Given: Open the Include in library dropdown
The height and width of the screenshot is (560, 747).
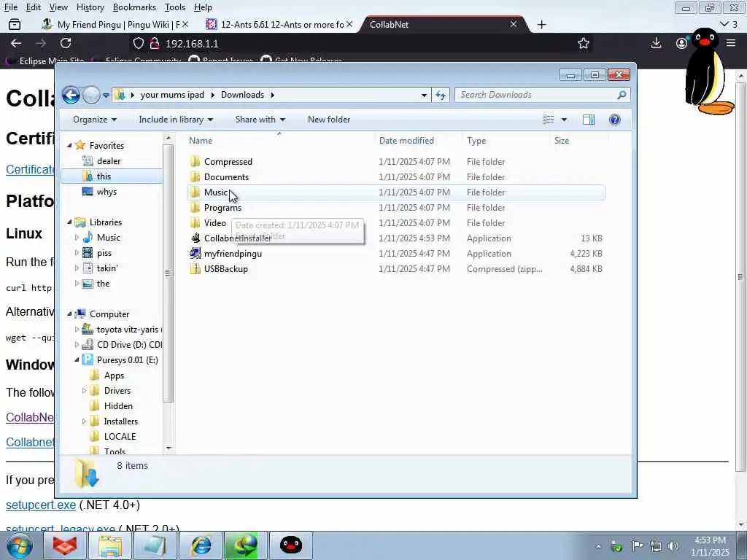Looking at the screenshot, I should (176, 120).
